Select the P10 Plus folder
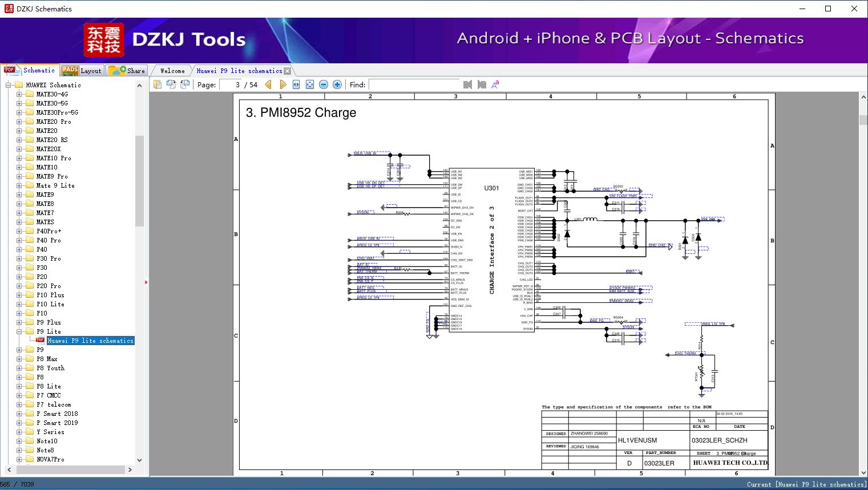This screenshot has height=490, width=868. pyautogui.click(x=50, y=295)
